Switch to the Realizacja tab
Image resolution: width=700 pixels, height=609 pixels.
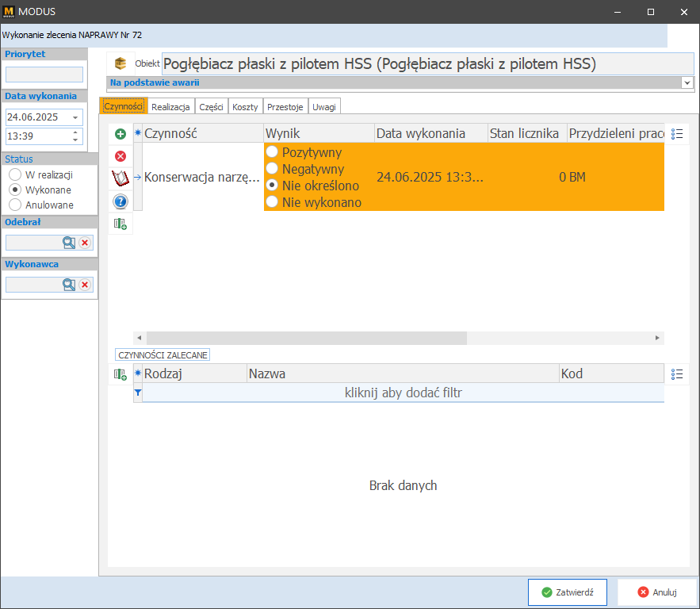tap(170, 106)
